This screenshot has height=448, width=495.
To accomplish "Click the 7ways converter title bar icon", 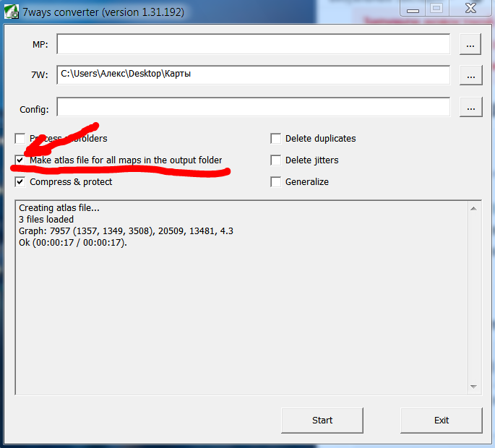I will [x=12, y=12].
